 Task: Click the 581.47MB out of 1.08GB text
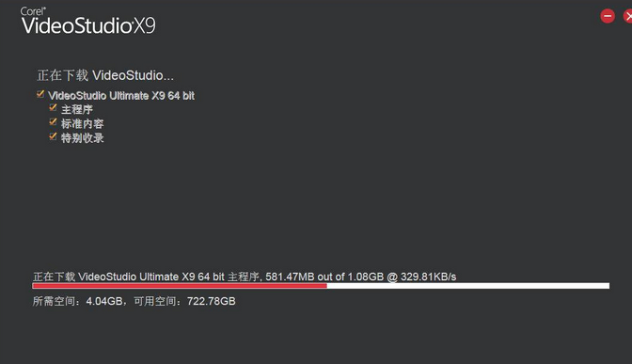[324, 277]
